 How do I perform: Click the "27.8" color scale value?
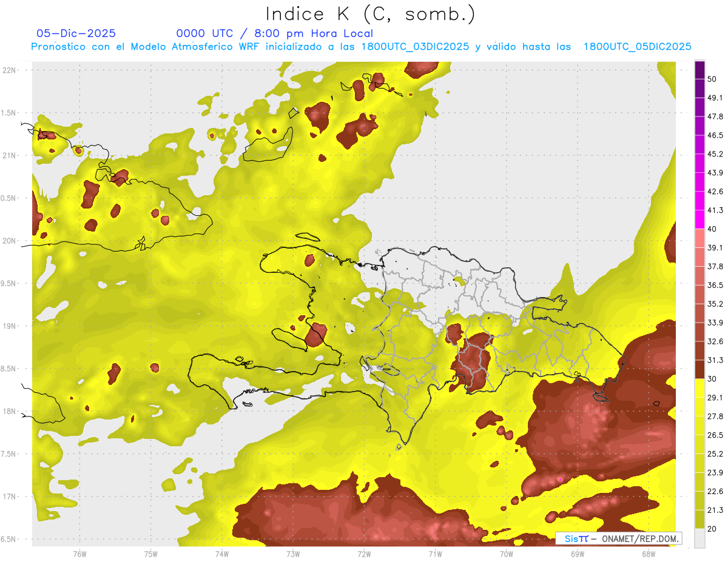[715, 416]
